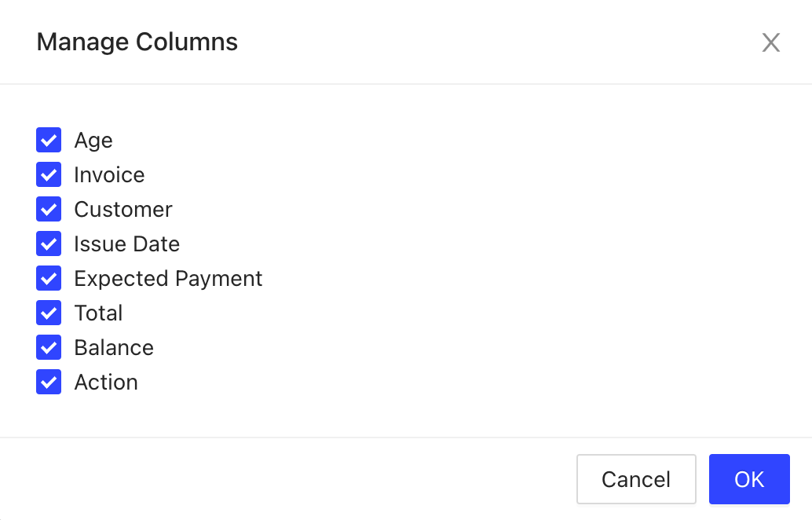812x520 pixels.
Task: Click the "Total" text label
Action: 98,313
